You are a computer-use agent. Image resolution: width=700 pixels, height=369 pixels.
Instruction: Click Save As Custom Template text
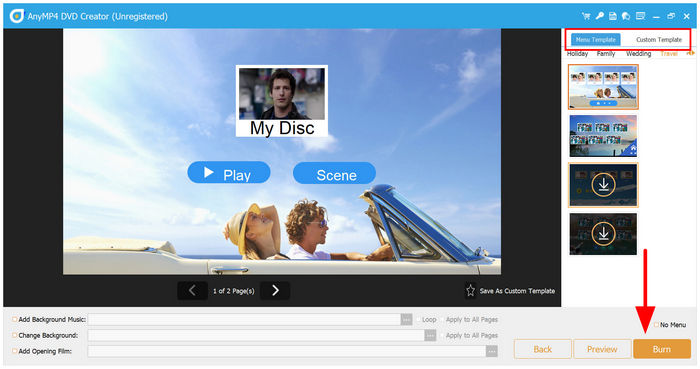point(517,291)
